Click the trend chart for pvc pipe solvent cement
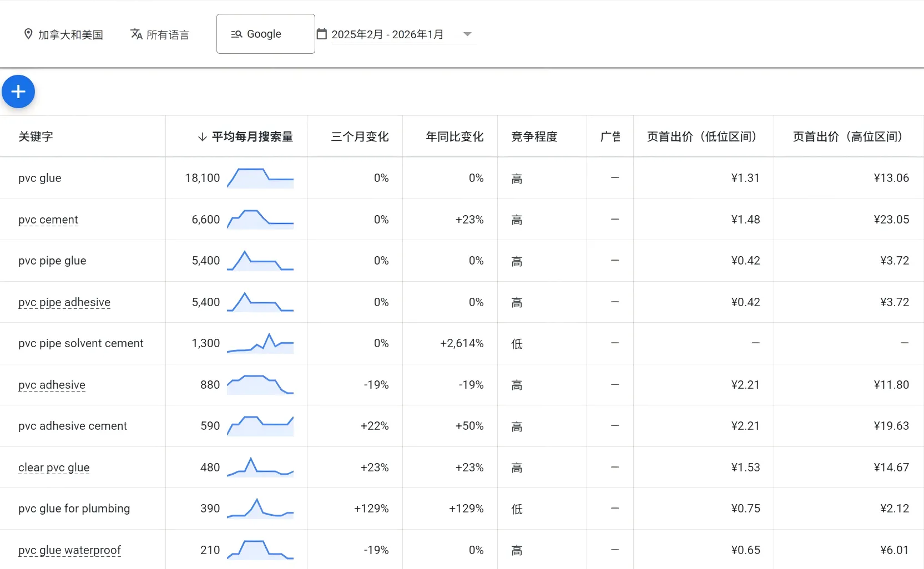Screen dimensions: 924x569 (x=260, y=343)
